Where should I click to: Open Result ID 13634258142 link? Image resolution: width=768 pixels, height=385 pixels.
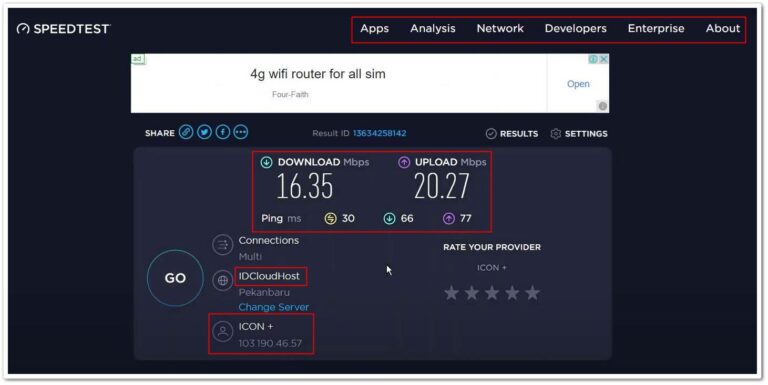click(x=380, y=133)
